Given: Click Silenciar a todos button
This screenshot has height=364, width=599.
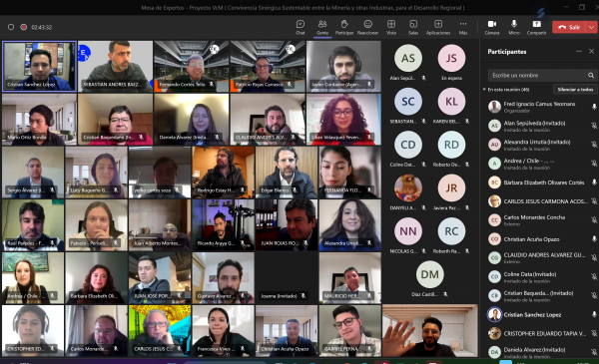Looking at the screenshot, I should 575,90.
